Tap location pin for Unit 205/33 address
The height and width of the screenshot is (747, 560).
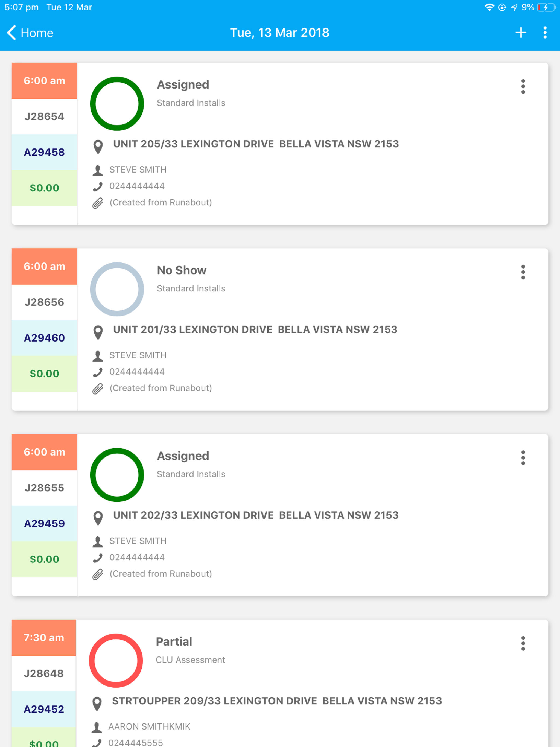tap(98, 147)
